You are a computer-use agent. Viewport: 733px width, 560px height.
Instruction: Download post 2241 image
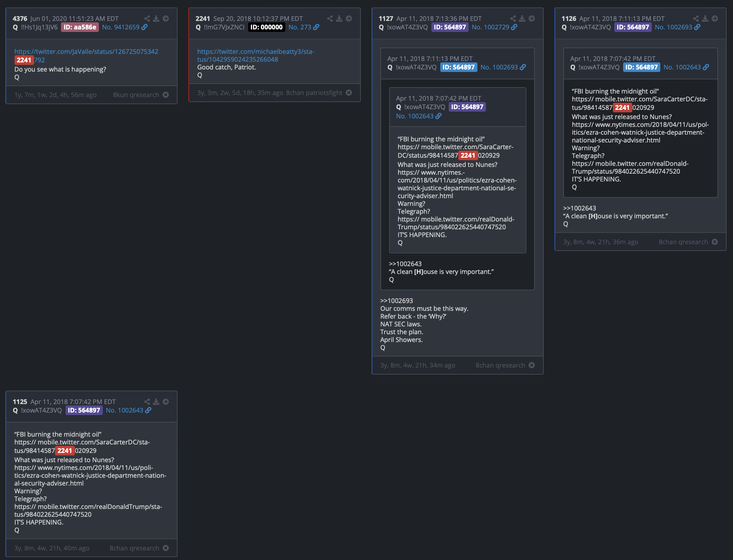(x=339, y=18)
